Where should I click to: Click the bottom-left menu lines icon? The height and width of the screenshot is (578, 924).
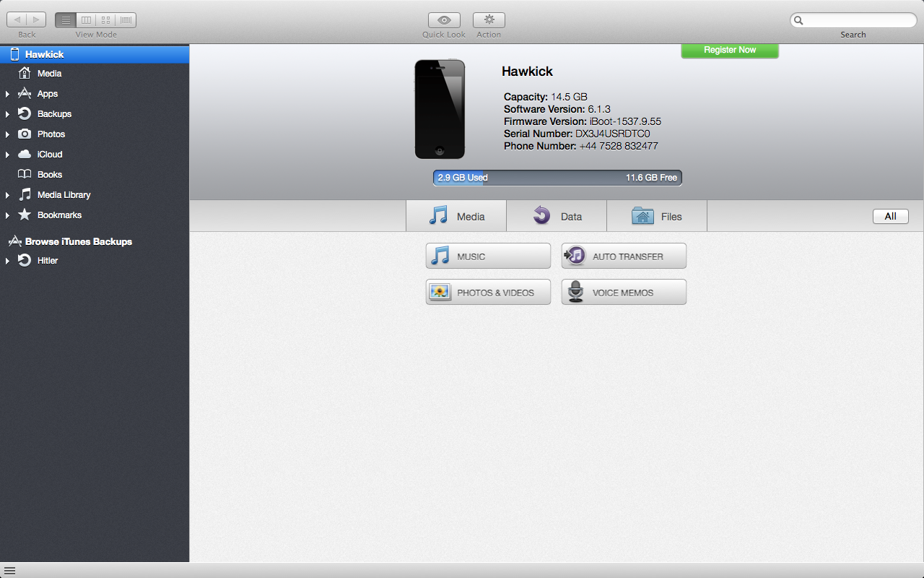[9, 571]
